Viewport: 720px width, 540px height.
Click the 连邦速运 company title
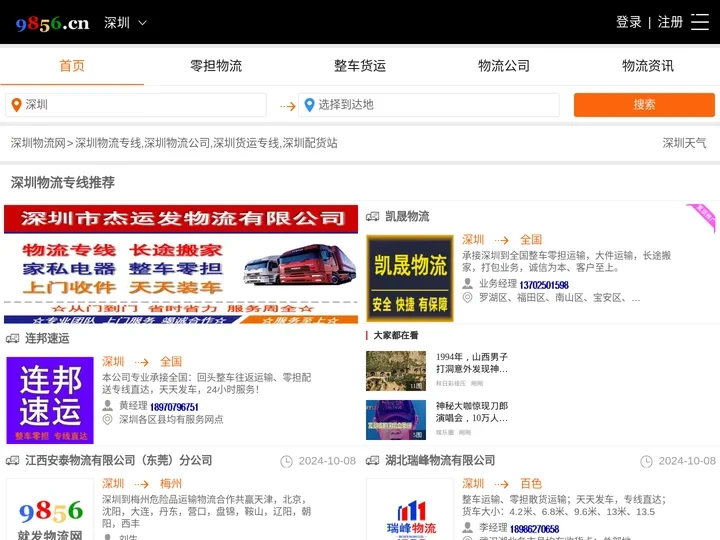point(47,338)
